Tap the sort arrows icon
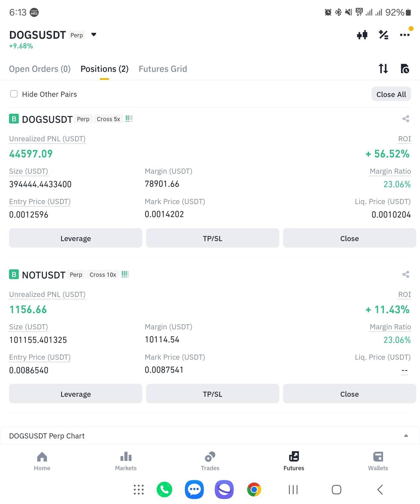Screen dimensions: 420x504 tap(383, 69)
